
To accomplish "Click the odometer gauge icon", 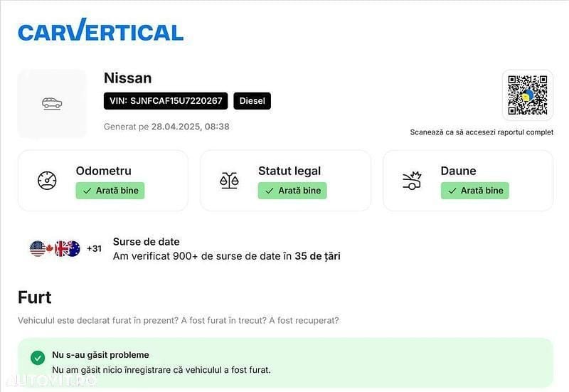I will click(x=47, y=181).
